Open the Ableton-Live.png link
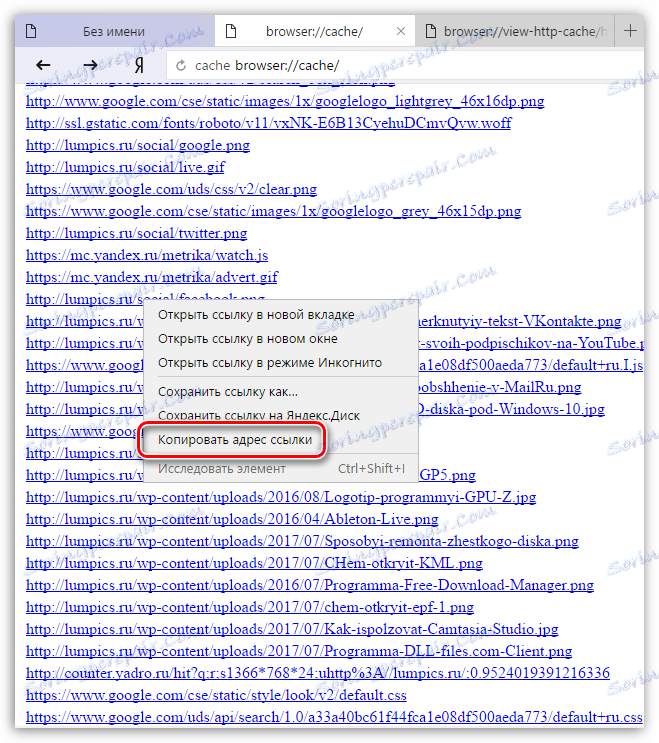 [x=232, y=520]
